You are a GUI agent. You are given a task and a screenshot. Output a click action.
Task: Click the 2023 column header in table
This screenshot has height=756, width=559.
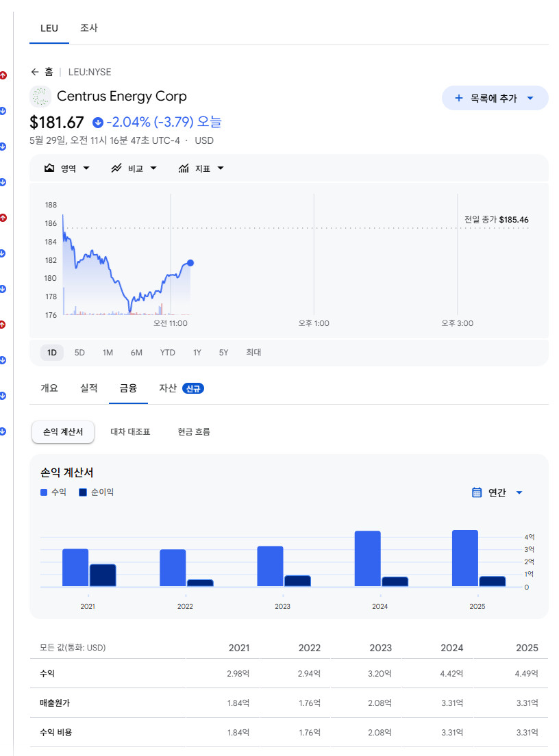(x=380, y=648)
